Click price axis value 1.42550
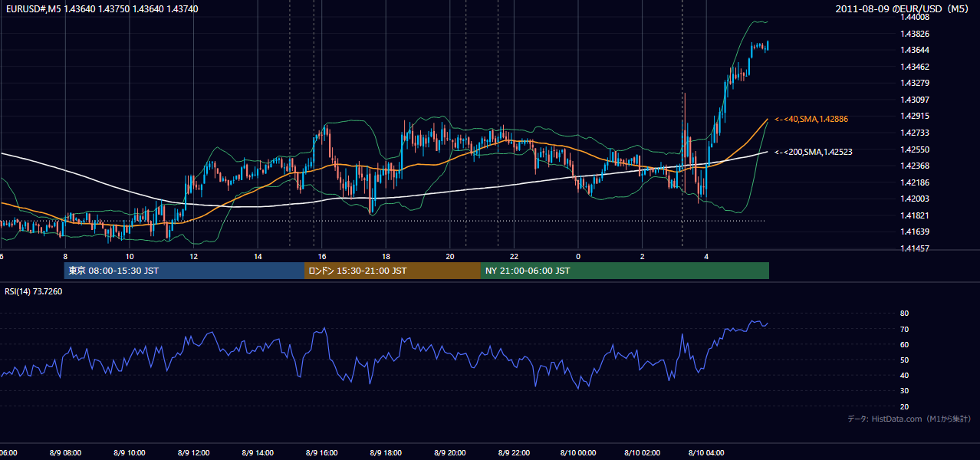This screenshot has height=460, width=980. tap(915, 149)
